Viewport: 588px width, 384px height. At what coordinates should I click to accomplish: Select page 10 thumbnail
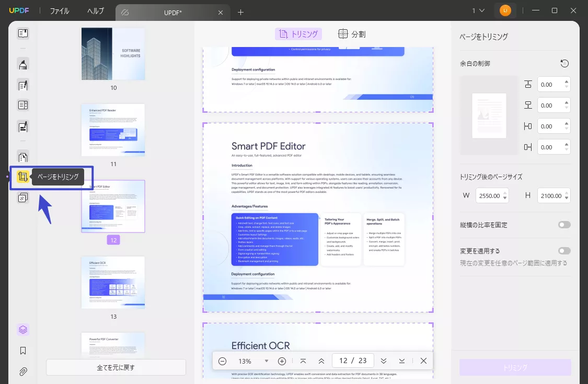click(113, 54)
